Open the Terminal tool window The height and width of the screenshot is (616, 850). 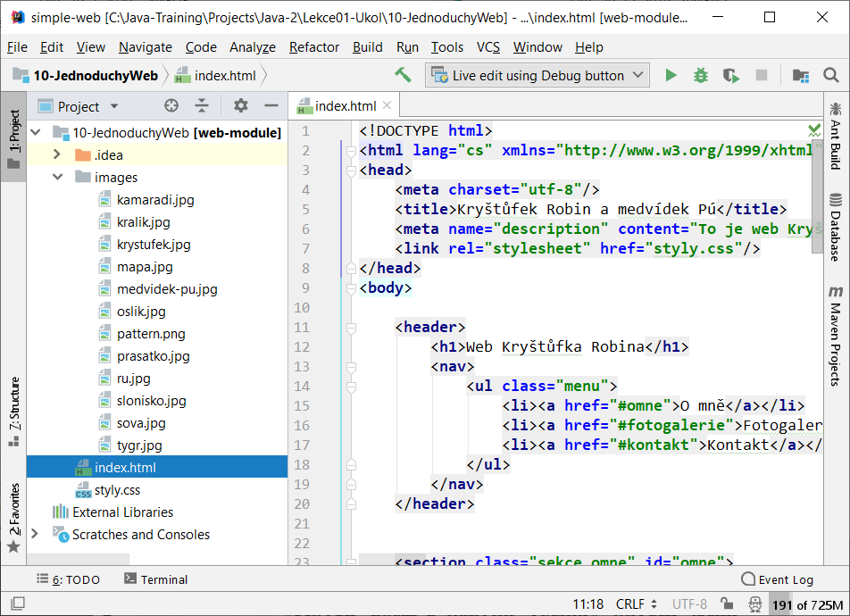(x=156, y=579)
